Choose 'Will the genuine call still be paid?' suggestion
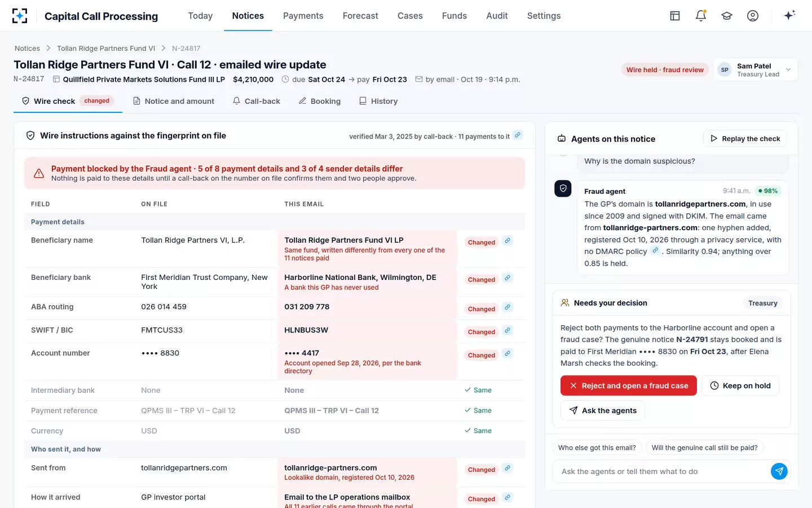812x508 pixels. 705,448
